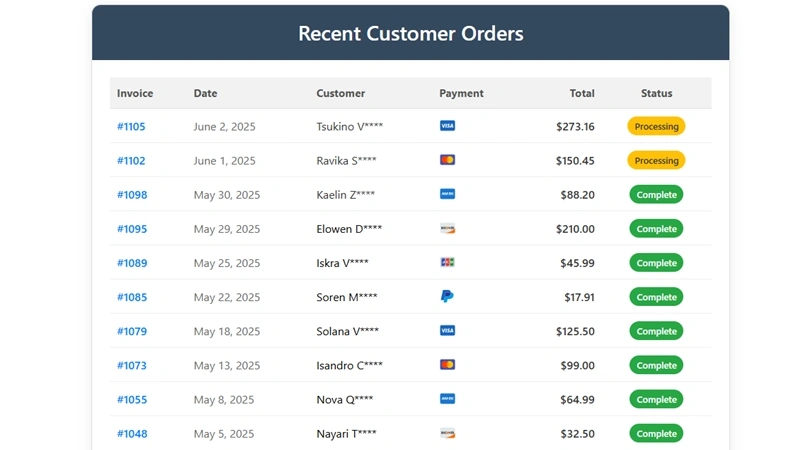Open invoice #1105 link
800x450 pixels.
click(x=131, y=127)
